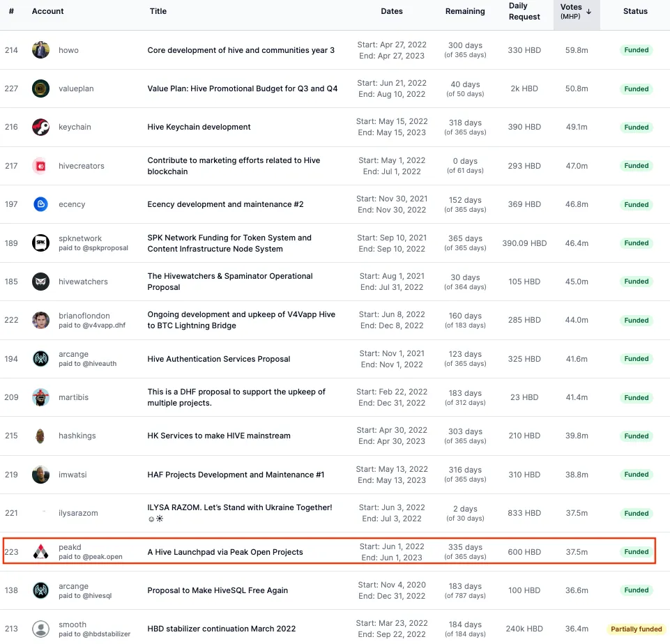Open 'HBD stabilizer continuation March 2022' proposal
Screen dimensions: 670x644
tap(221, 629)
